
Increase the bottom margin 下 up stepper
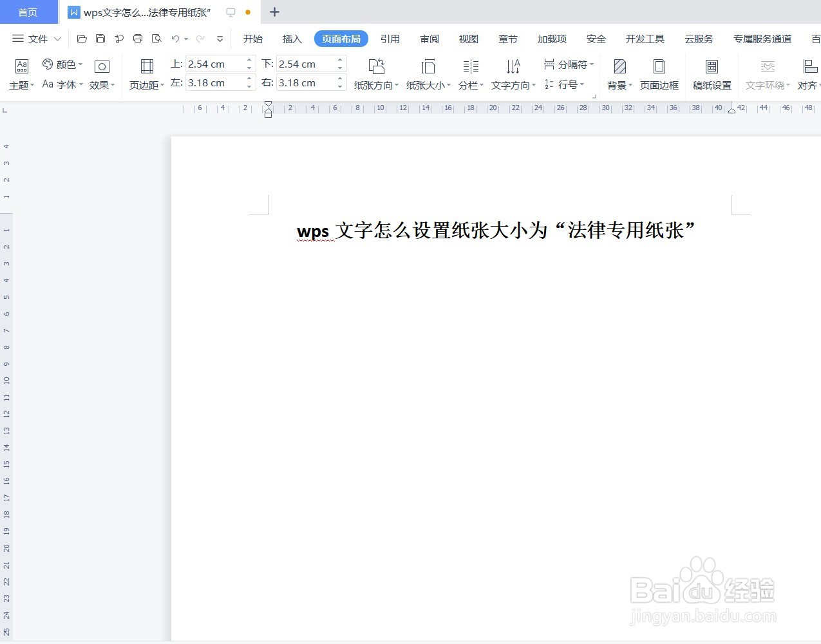(340, 60)
